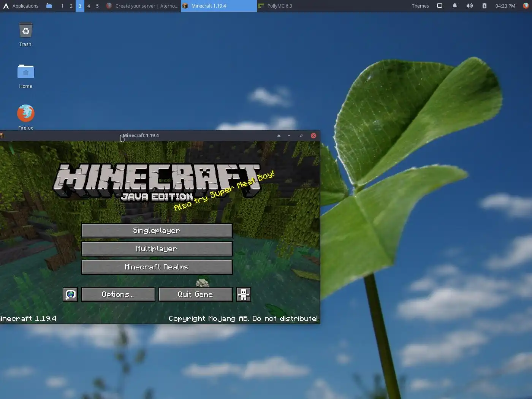
Task: Open the Trash desktop icon
Action: pos(25,34)
